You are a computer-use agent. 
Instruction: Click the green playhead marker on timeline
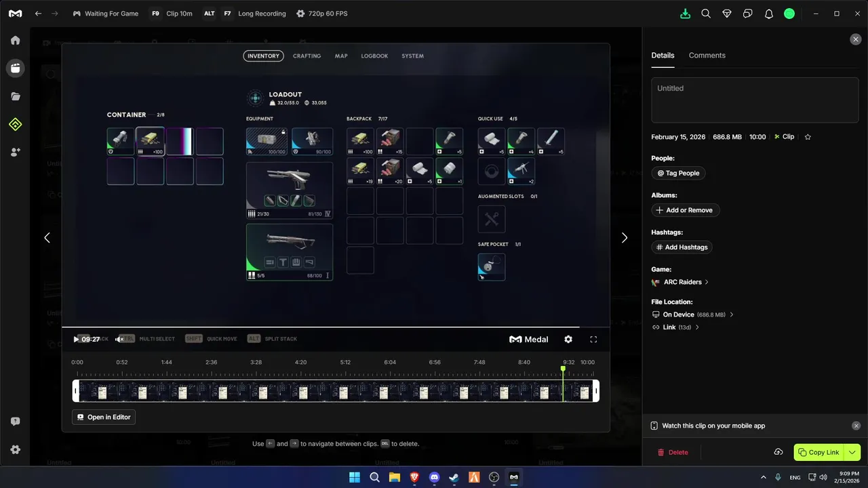pos(563,369)
